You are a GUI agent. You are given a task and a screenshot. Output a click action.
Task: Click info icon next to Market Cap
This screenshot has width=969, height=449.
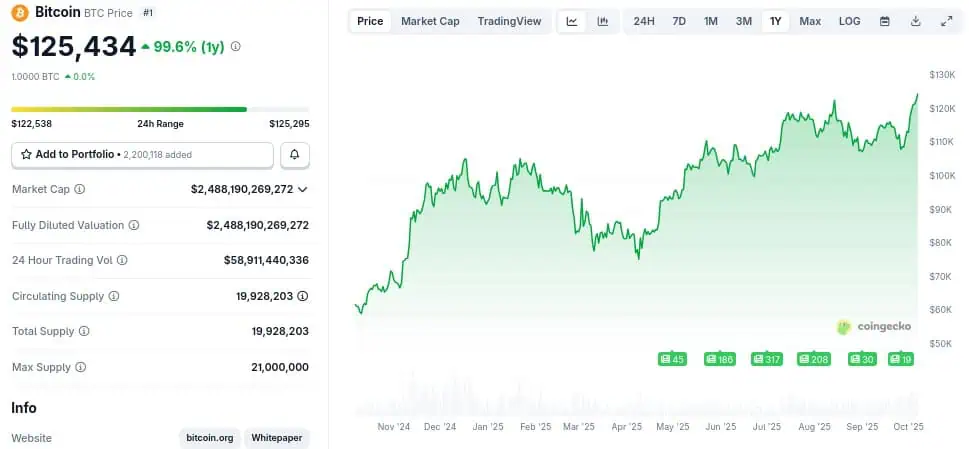pos(80,189)
